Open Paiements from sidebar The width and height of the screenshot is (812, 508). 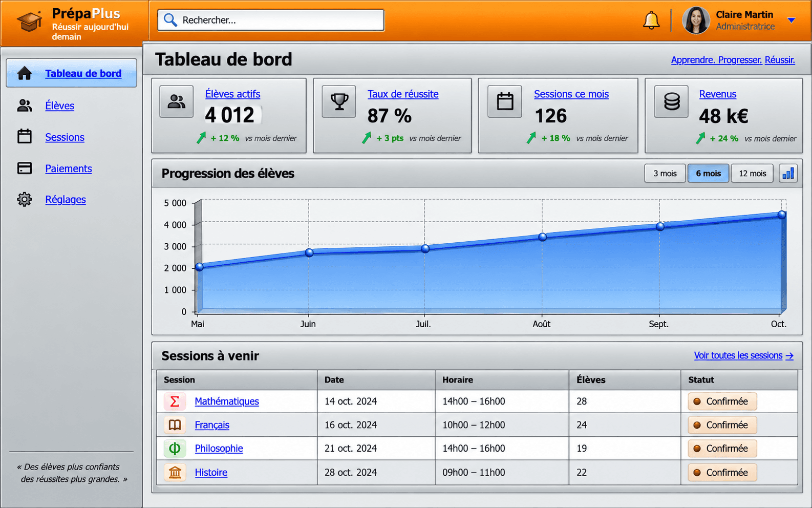point(69,168)
